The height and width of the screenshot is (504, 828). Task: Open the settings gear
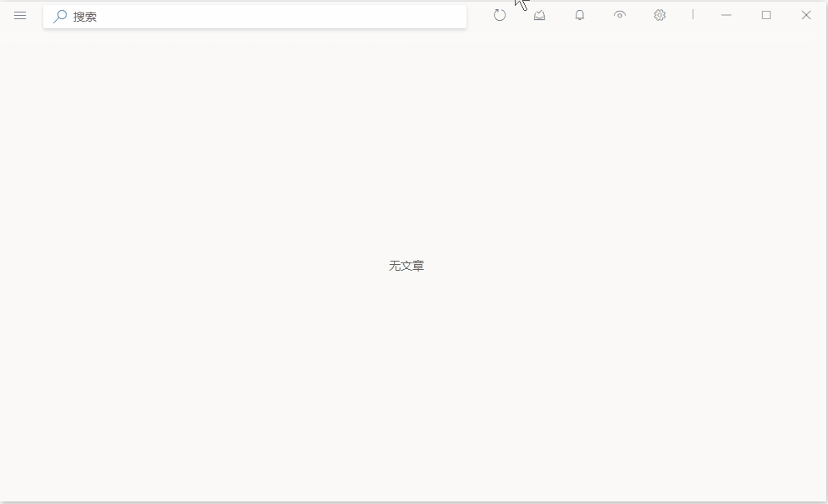click(x=660, y=15)
